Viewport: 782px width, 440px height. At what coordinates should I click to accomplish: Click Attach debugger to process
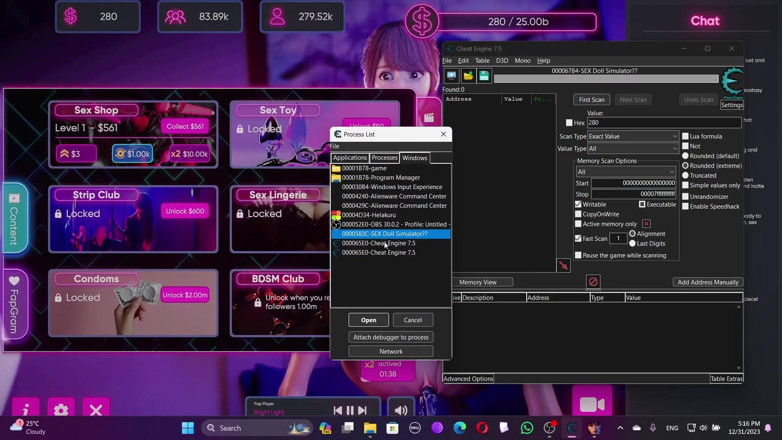[x=391, y=337]
